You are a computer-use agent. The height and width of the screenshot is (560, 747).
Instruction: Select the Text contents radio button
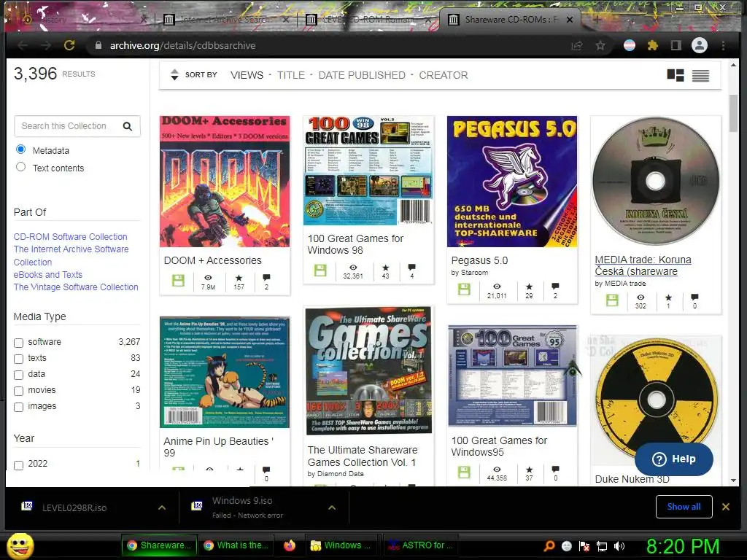(x=20, y=167)
